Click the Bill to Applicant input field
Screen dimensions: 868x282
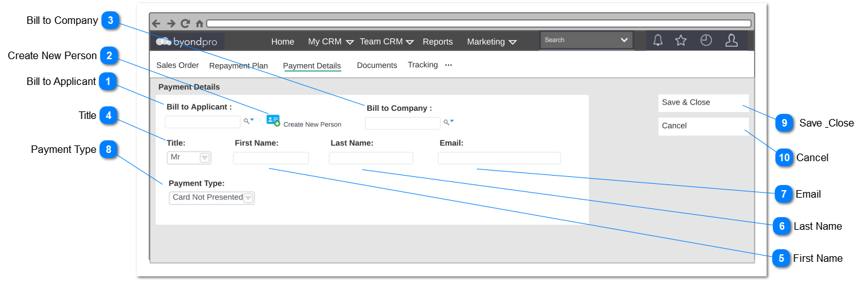point(203,122)
